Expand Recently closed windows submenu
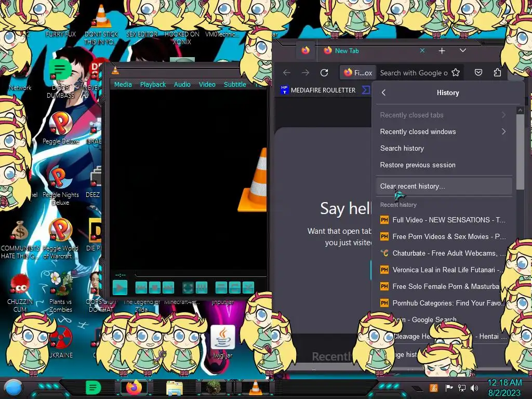Screen dimensions: 532x399 [x=444, y=131]
